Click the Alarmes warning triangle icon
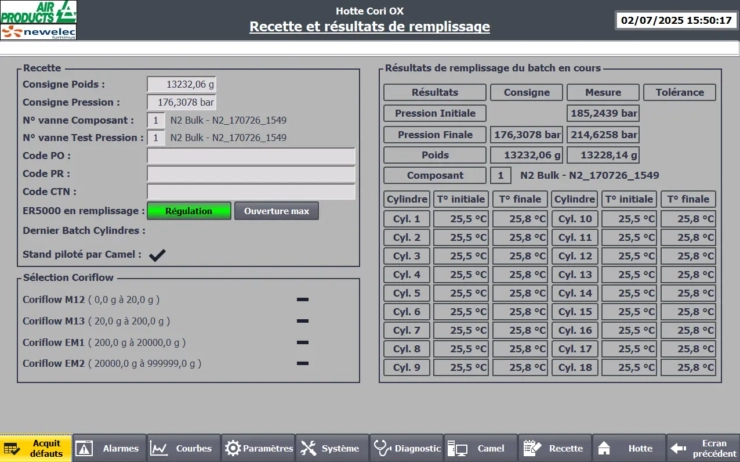Image resolution: width=740 pixels, height=462 pixels. pos(84,448)
